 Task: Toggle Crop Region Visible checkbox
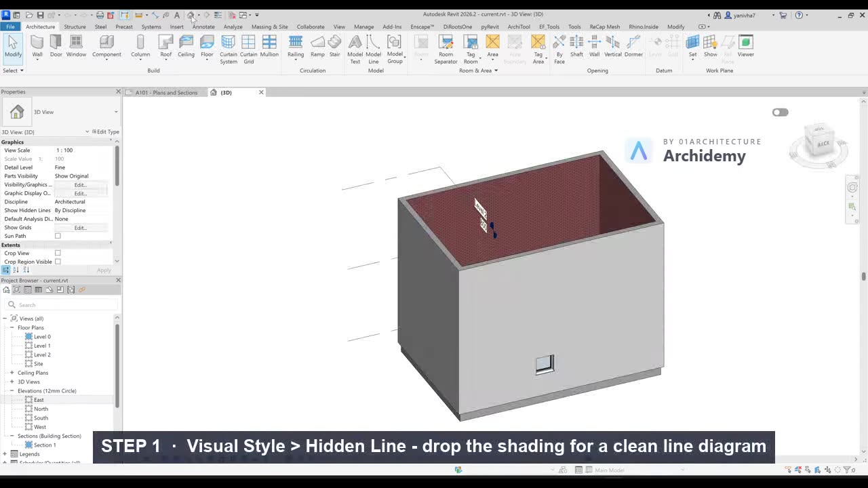pyautogui.click(x=58, y=262)
